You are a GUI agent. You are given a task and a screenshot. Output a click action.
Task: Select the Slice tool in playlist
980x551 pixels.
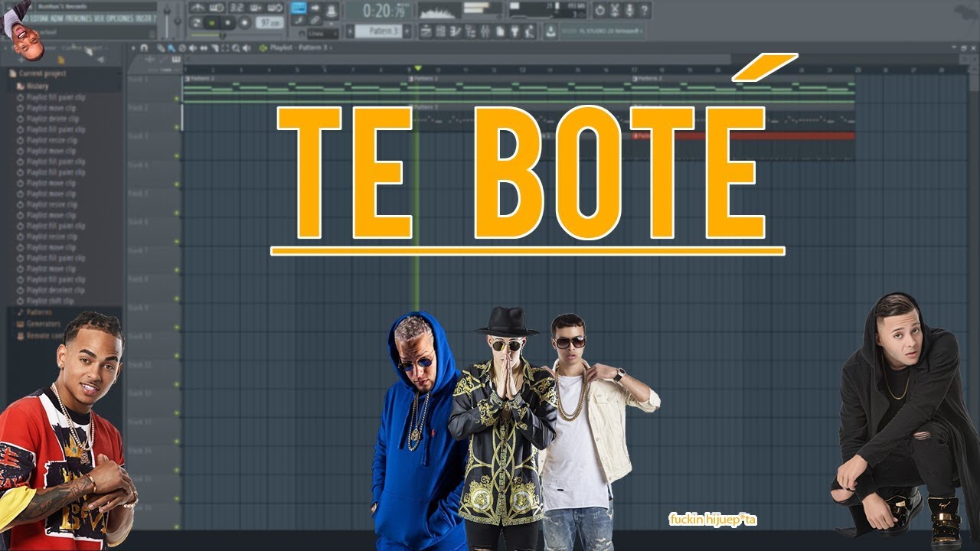[x=214, y=47]
